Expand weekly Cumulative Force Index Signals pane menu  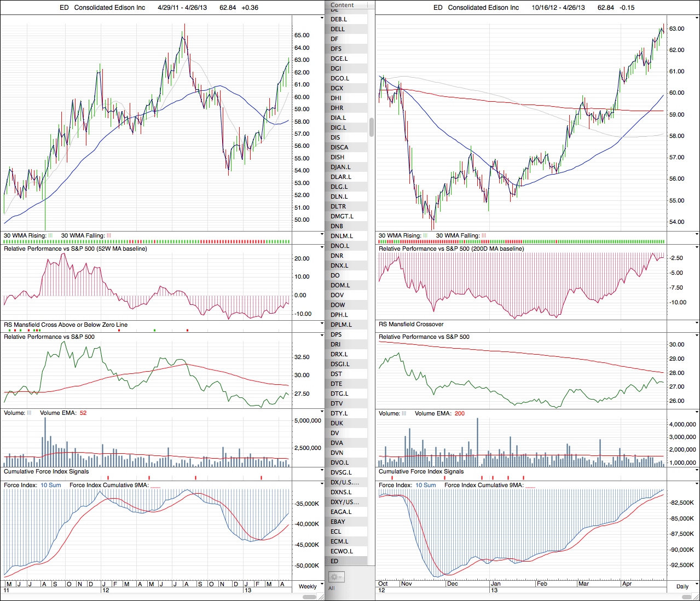click(x=322, y=471)
